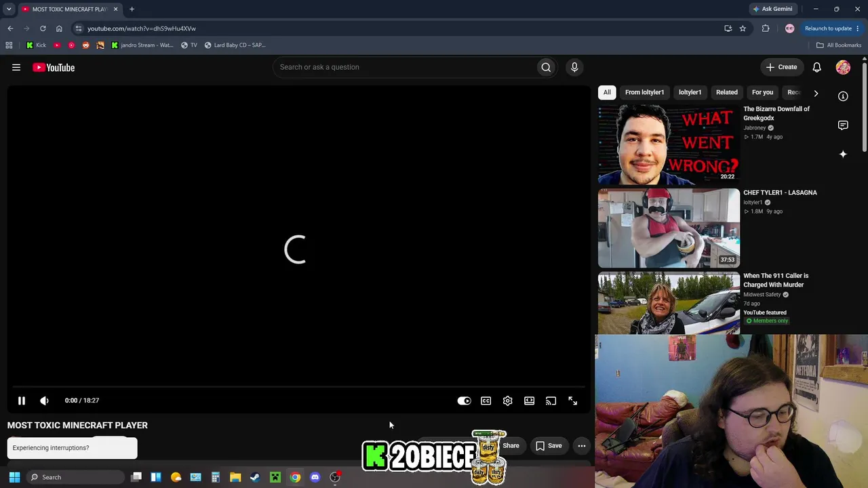
Task: Select the From loltyler1 chip
Action: click(644, 92)
